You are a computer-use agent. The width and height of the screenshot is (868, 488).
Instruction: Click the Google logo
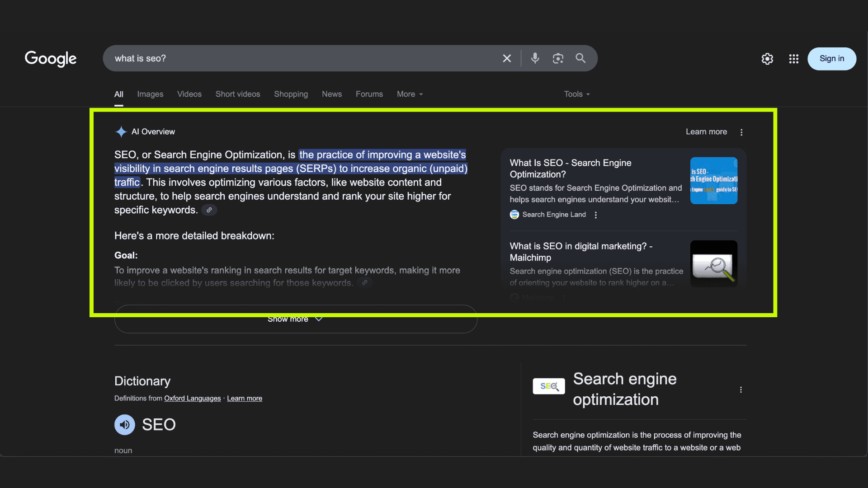click(51, 59)
